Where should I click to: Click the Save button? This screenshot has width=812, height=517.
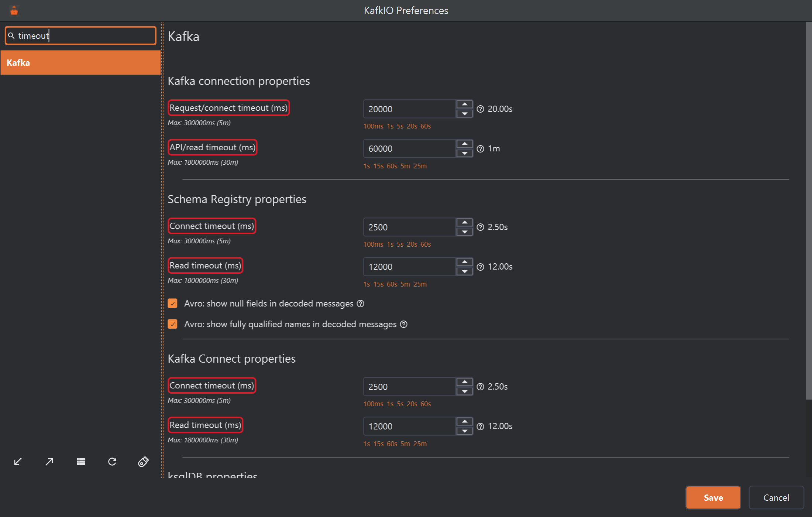tap(713, 497)
